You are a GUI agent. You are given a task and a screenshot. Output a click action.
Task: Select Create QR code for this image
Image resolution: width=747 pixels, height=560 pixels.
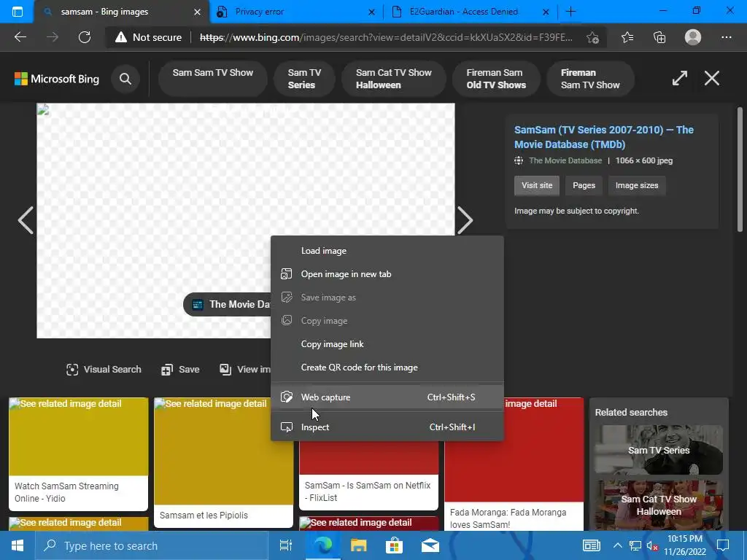coord(387,367)
